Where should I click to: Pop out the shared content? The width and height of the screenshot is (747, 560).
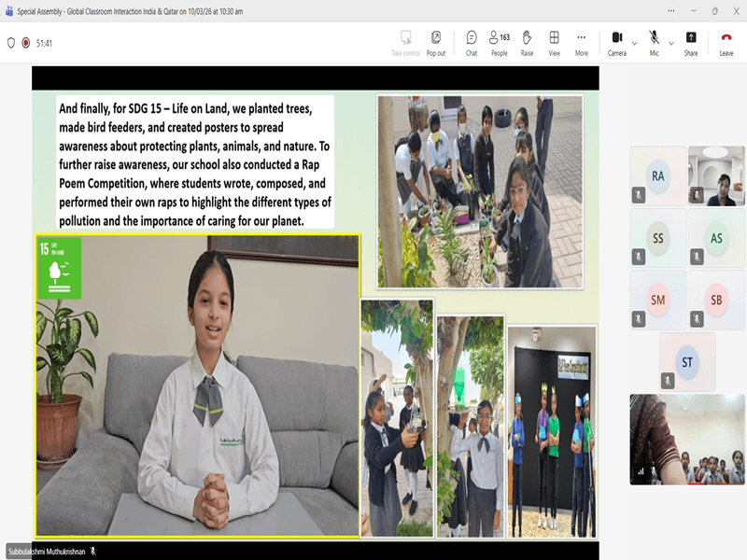pos(436,42)
